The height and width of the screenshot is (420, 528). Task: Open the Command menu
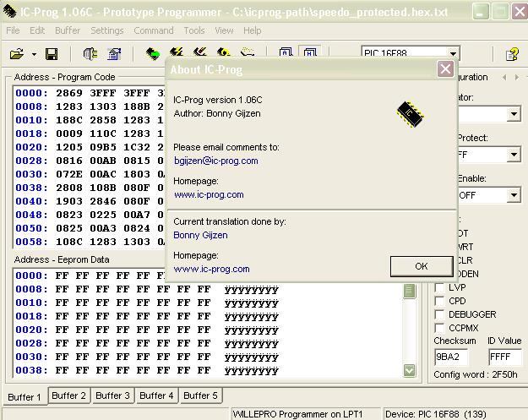(153, 30)
